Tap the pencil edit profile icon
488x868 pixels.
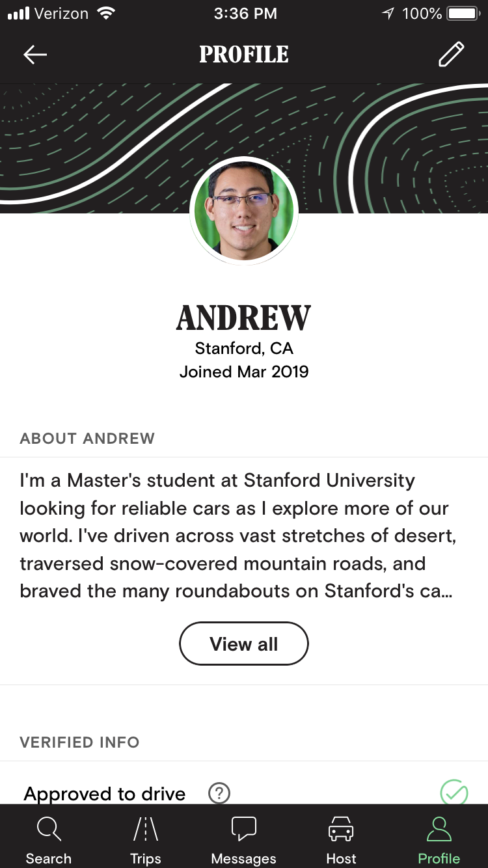451,55
